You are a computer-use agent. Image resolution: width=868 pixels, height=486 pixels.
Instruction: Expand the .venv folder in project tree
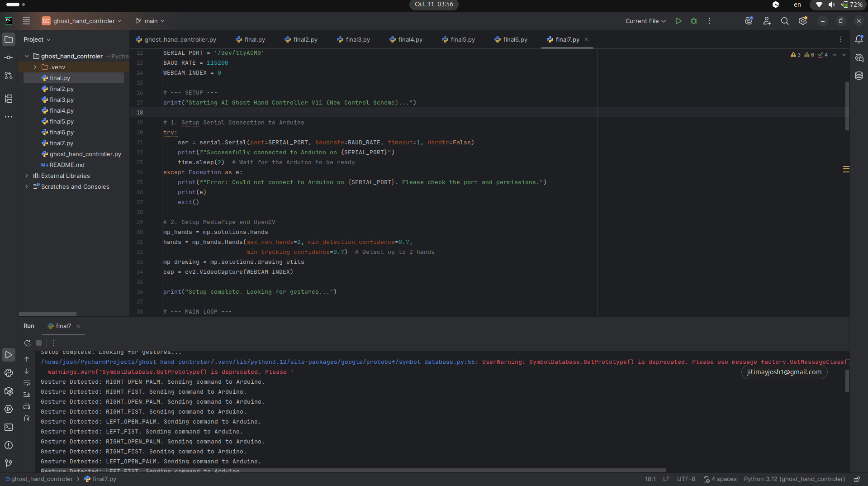35,67
